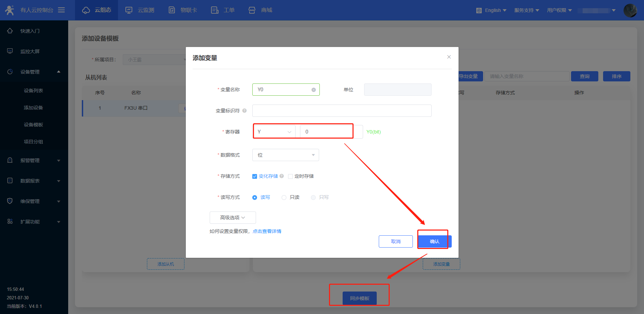Clear the variable name field icon

tap(313, 90)
